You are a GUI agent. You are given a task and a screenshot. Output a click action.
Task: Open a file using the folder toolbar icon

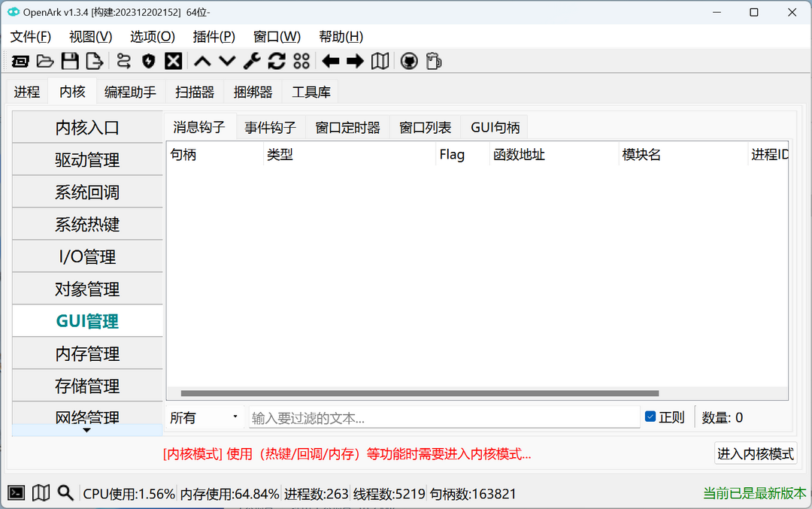44,61
